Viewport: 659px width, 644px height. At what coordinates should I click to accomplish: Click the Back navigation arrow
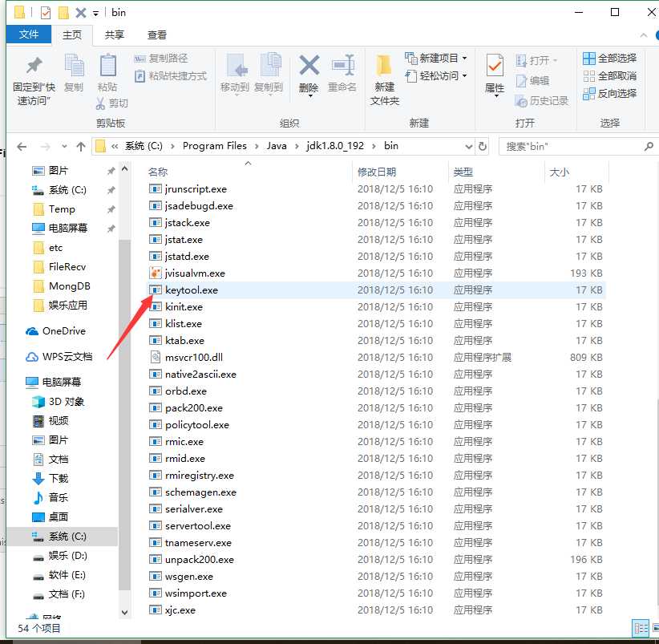click(22, 146)
